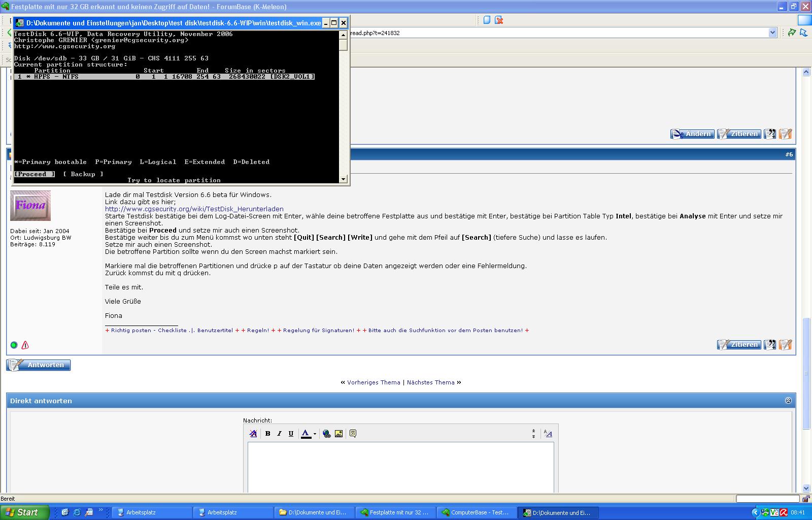Screen dimensions: 812x520
Task: Open the TestDisk_Herunterladen wiki link
Action: click(194, 209)
